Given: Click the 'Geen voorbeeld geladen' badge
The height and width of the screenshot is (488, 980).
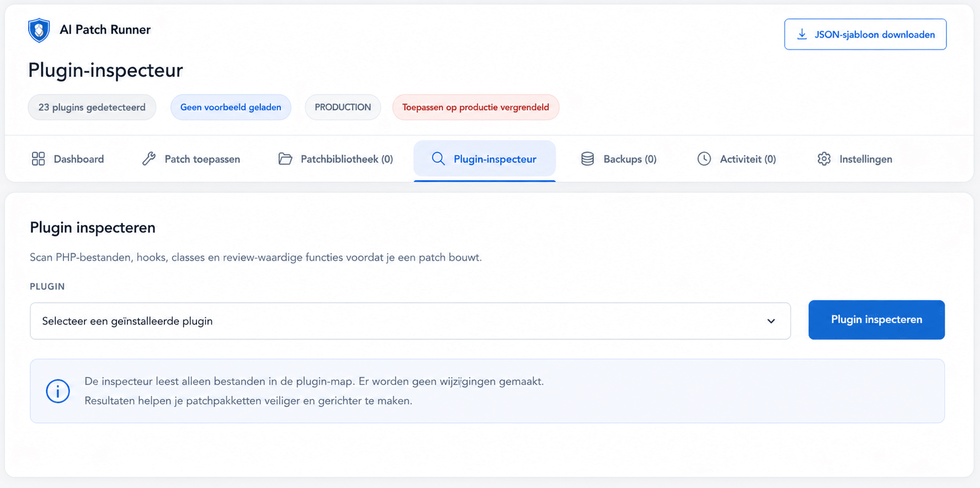Looking at the screenshot, I should coord(231,107).
